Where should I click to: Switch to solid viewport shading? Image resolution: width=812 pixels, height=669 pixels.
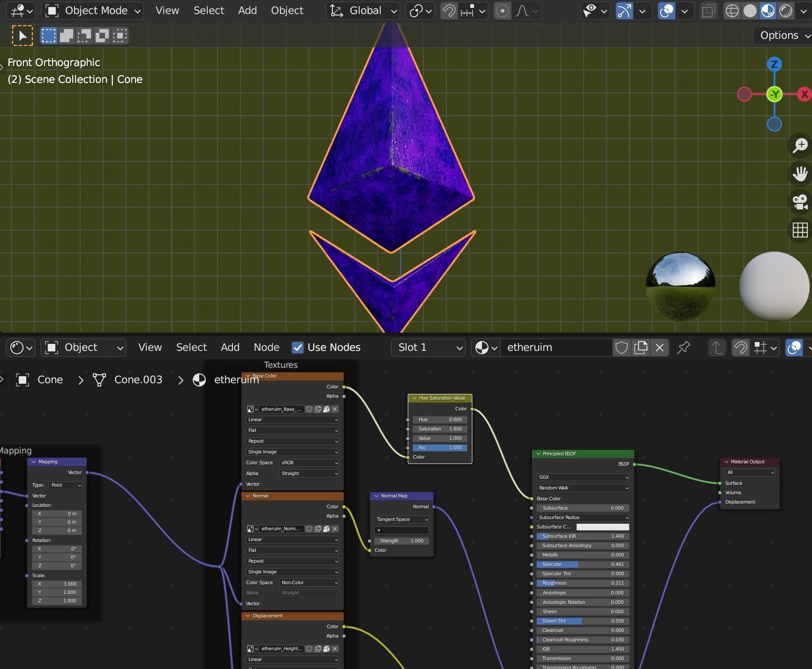coord(750,11)
